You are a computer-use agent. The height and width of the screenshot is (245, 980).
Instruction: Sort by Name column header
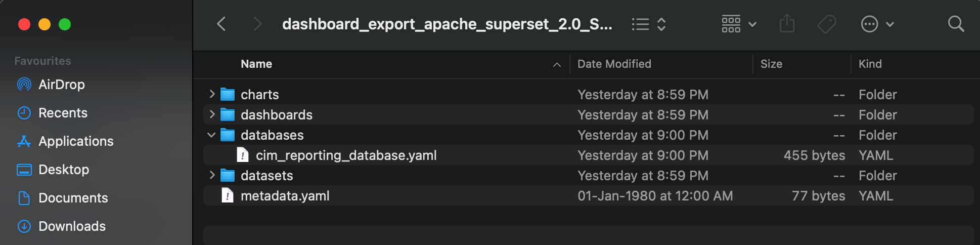click(x=256, y=64)
